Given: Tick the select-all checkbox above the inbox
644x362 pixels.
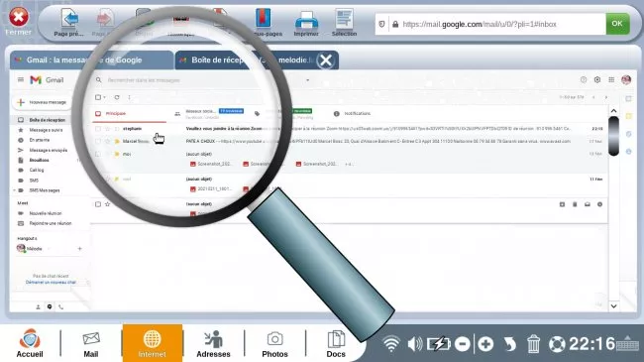Looking at the screenshot, I should [98, 97].
